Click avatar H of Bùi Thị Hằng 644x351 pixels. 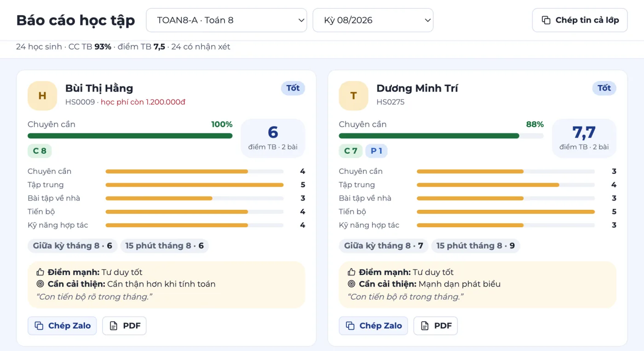(42, 96)
